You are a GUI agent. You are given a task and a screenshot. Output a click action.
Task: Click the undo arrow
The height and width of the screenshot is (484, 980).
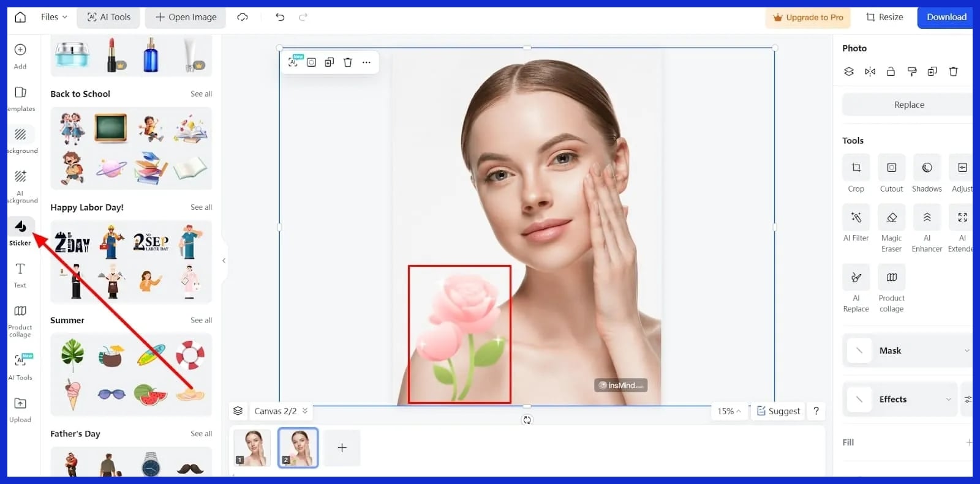[280, 17]
